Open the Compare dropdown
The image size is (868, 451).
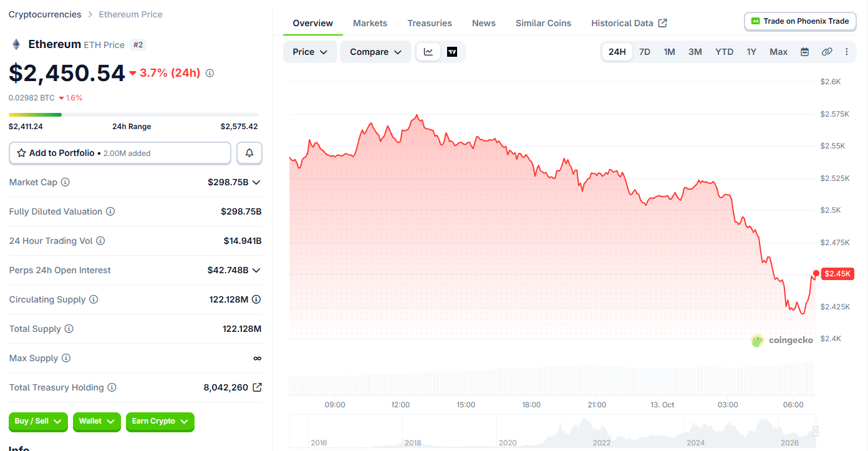375,52
